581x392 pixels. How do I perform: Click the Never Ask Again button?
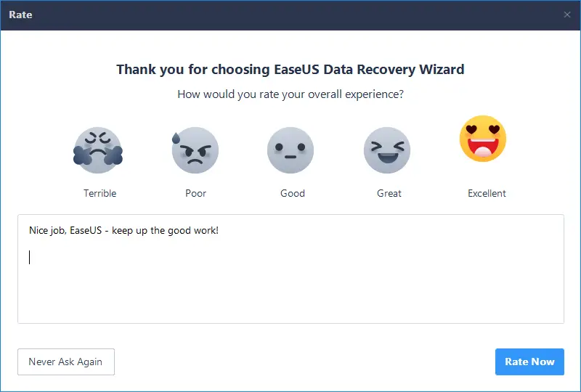pos(66,362)
